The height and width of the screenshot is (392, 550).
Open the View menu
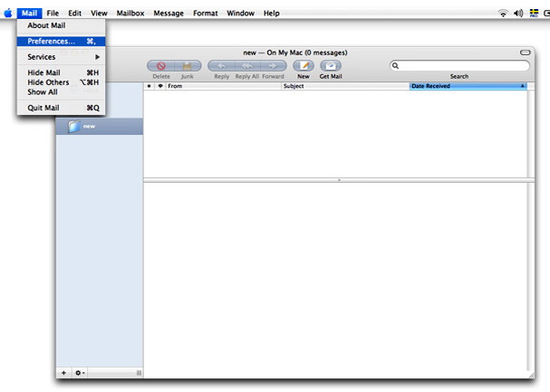[x=99, y=14]
